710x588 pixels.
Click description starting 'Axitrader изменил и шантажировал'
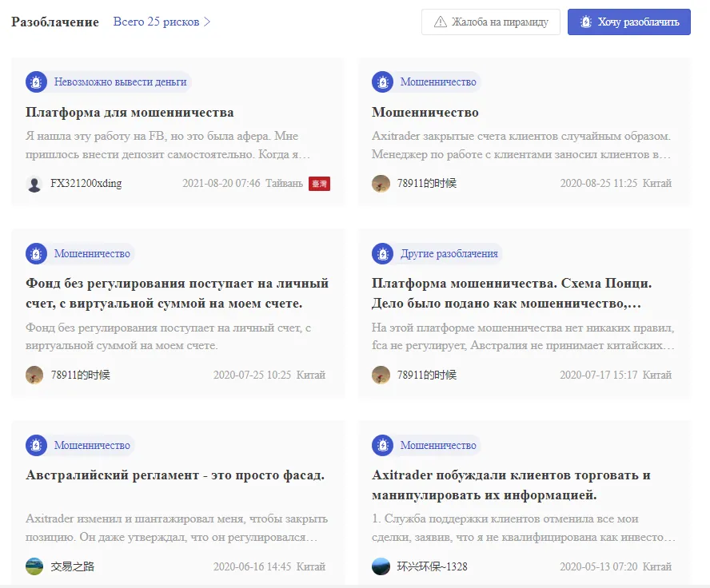(177, 528)
